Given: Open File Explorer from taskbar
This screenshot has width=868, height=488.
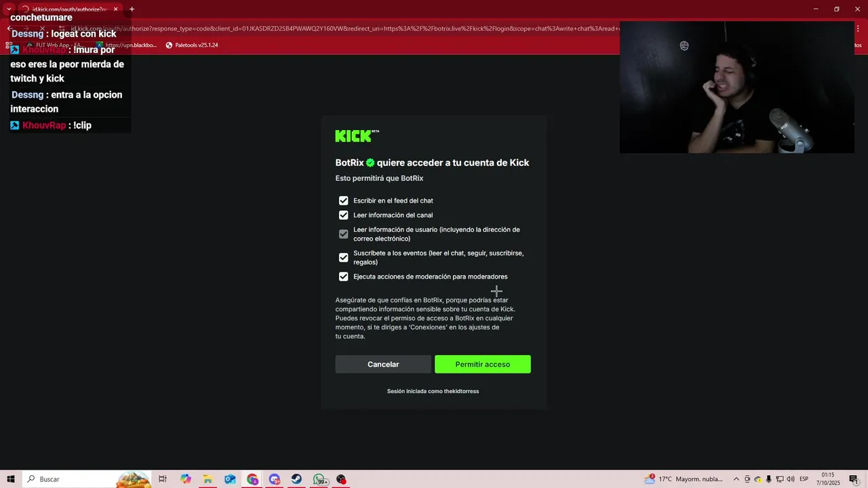Looking at the screenshot, I should pos(208,479).
